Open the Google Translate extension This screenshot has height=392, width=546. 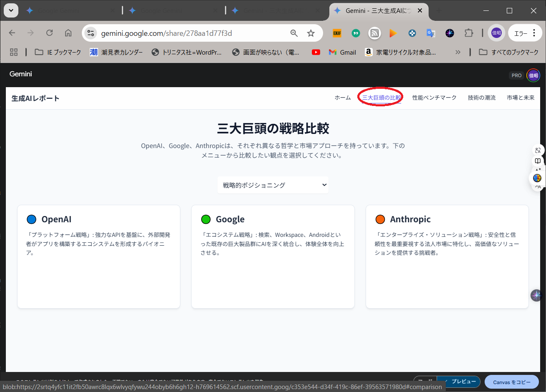431,33
